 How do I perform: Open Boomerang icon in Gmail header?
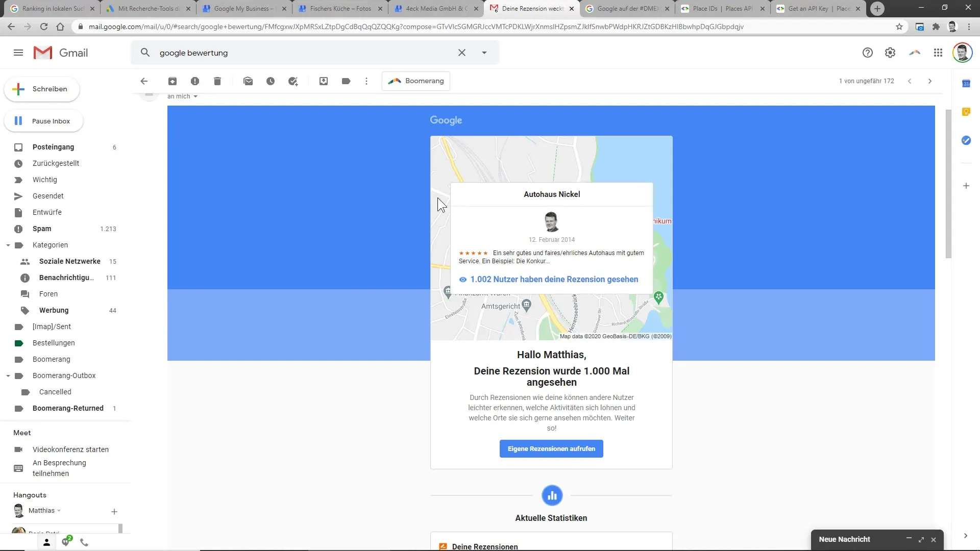[915, 53]
